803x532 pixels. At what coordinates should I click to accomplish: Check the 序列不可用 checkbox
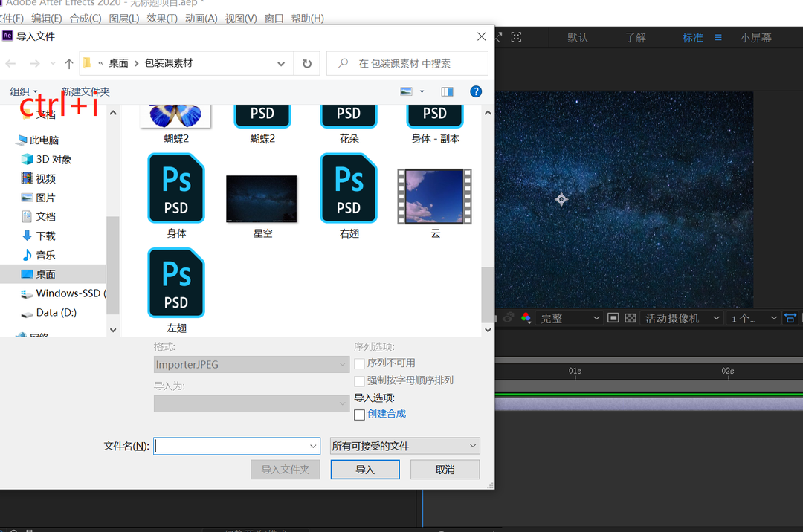click(x=360, y=363)
